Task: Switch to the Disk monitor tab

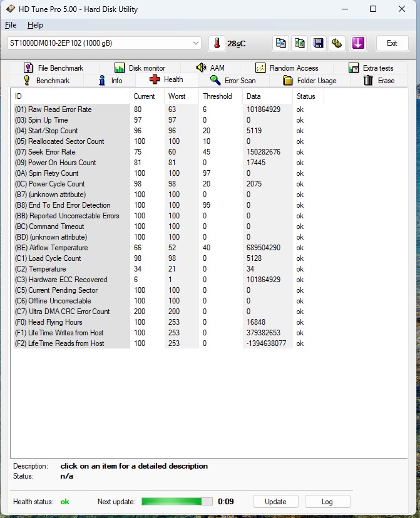Action: 140,68
